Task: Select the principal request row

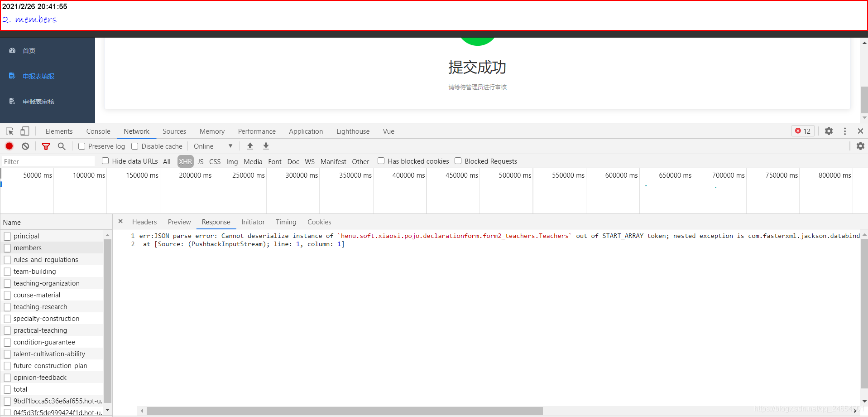Action: pos(52,236)
